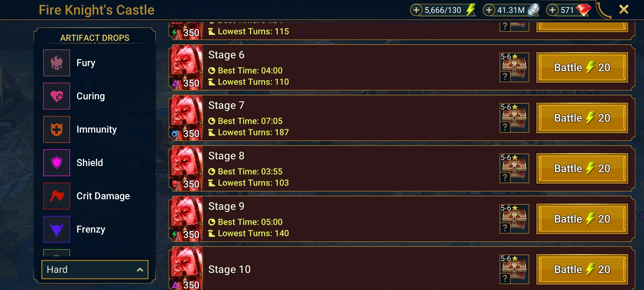Start the Stage 10 battle
The height and width of the screenshot is (290, 644).
582,269
